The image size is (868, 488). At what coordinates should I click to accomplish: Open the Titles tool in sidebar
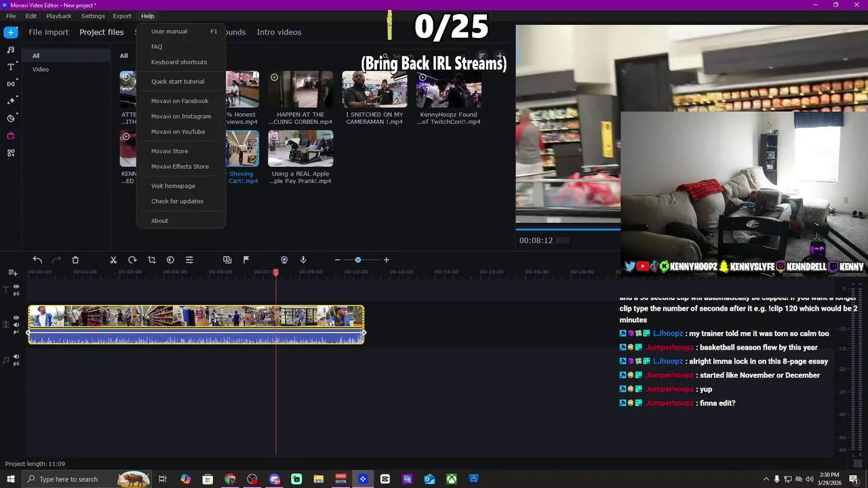11,67
